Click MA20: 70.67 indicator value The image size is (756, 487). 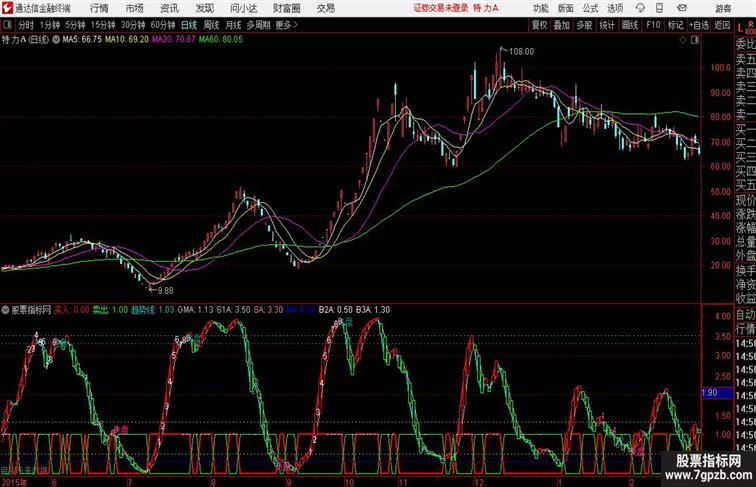point(174,40)
